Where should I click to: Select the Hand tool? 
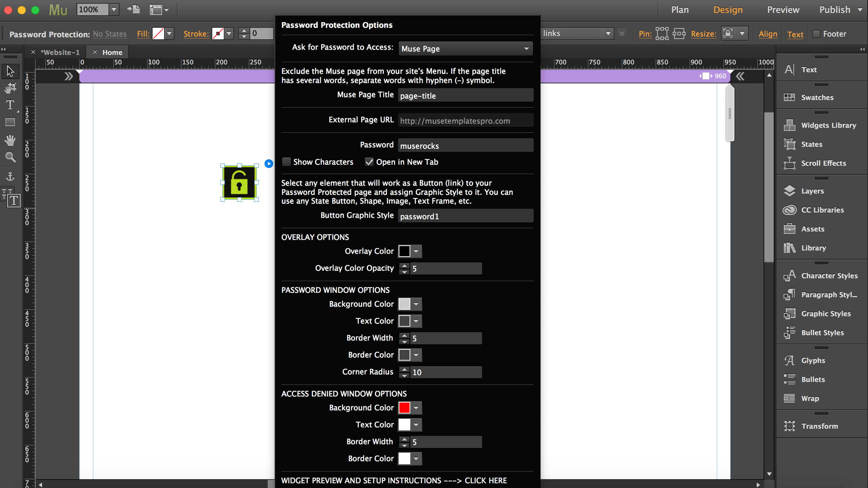click(10, 140)
